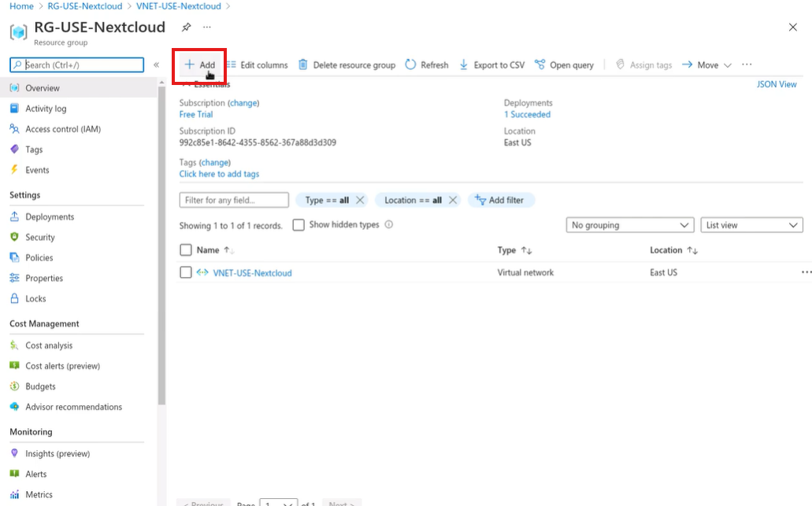This screenshot has height=506, width=812.
Task: Go to the VNET-USE-Nextcloud breadcrumb
Action: pos(179,6)
